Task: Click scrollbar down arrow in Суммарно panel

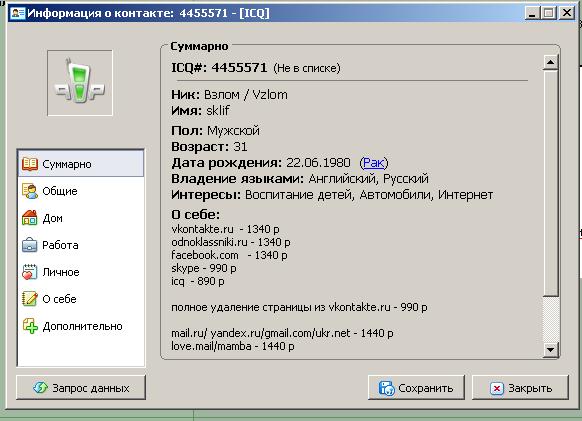Action: 550,349
